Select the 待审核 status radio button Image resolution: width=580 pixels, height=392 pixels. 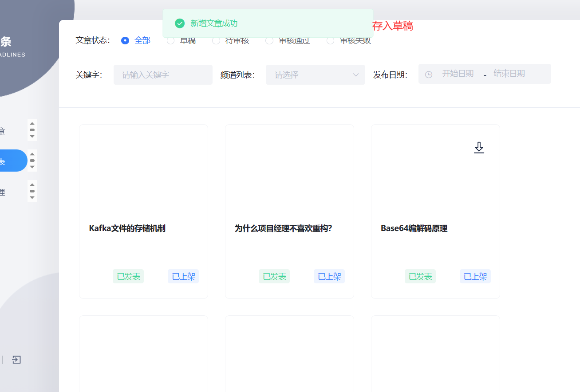216,40
